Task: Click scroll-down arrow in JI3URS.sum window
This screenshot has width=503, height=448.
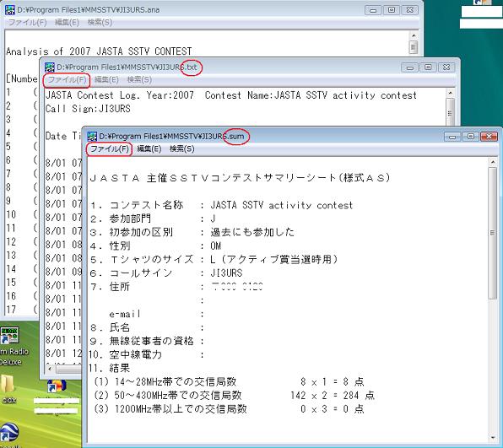Action: [x=493, y=437]
